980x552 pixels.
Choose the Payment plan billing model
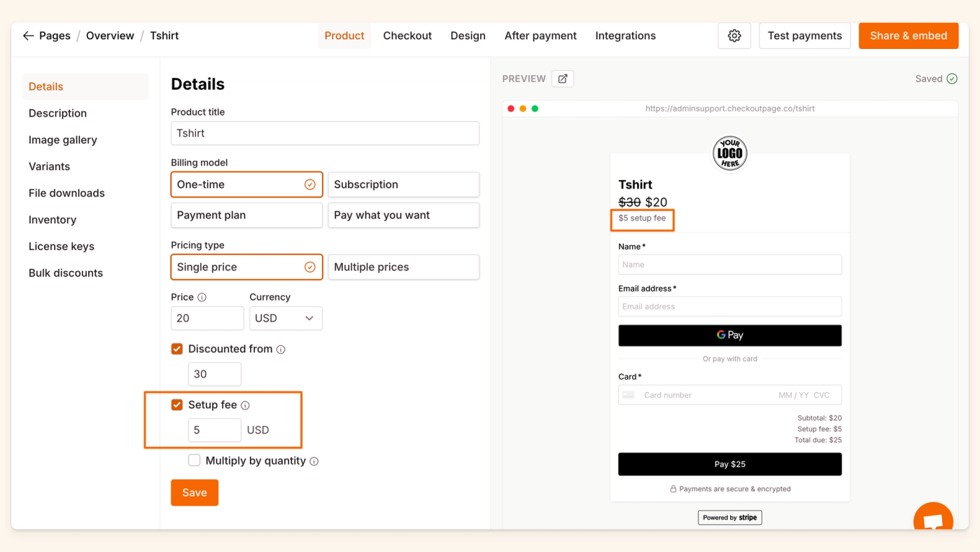(246, 215)
